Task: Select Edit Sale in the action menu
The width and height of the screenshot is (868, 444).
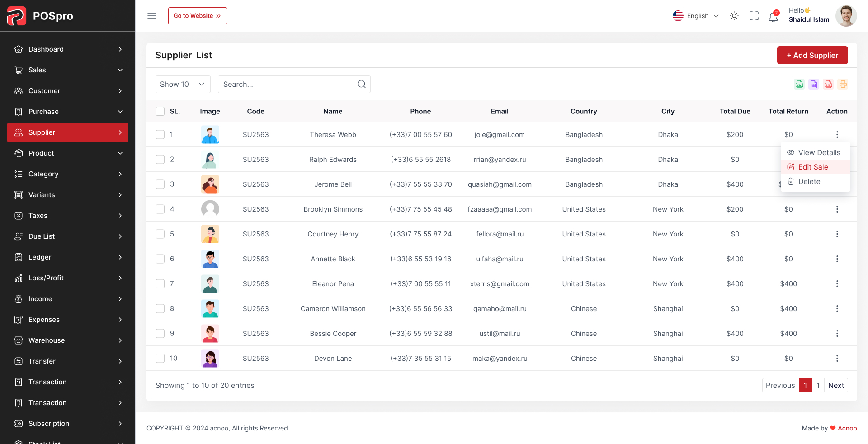Action: (x=816, y=167)
